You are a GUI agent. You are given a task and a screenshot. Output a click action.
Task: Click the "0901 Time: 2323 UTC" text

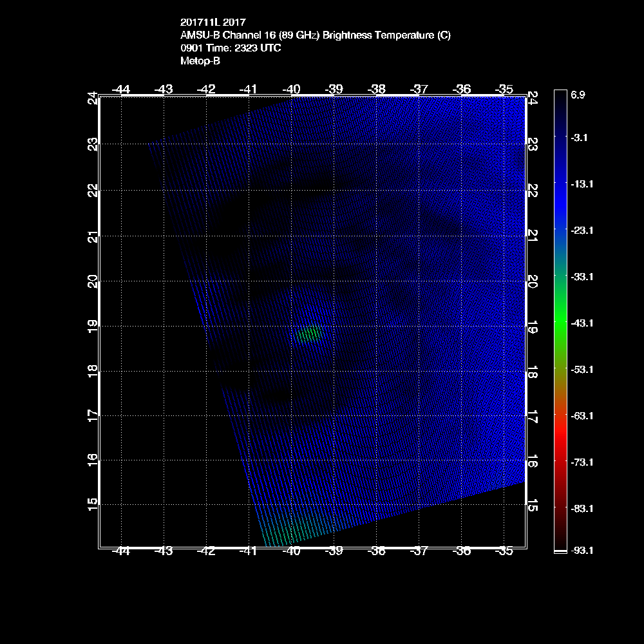231,48
